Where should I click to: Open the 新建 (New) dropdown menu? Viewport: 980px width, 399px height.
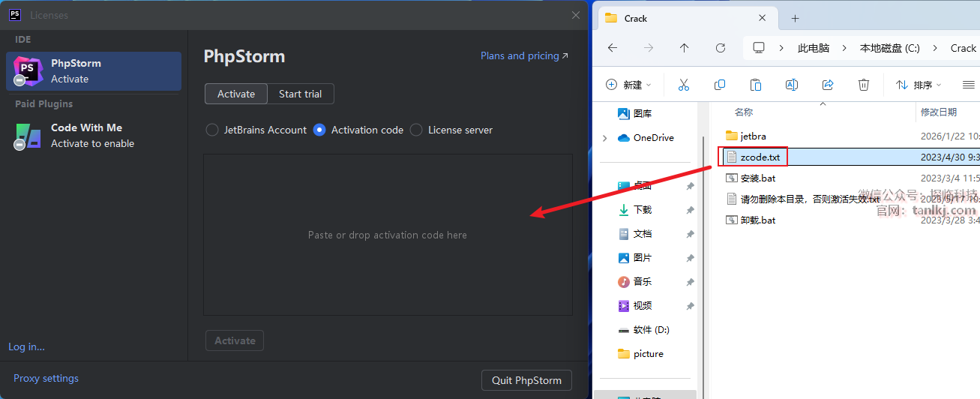coord(628,85)
